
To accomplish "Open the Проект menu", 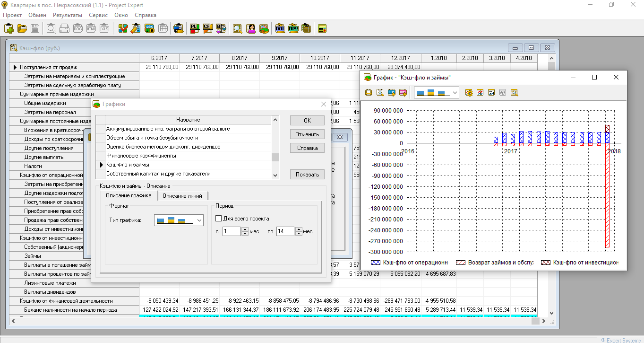I will coord(13,15).
